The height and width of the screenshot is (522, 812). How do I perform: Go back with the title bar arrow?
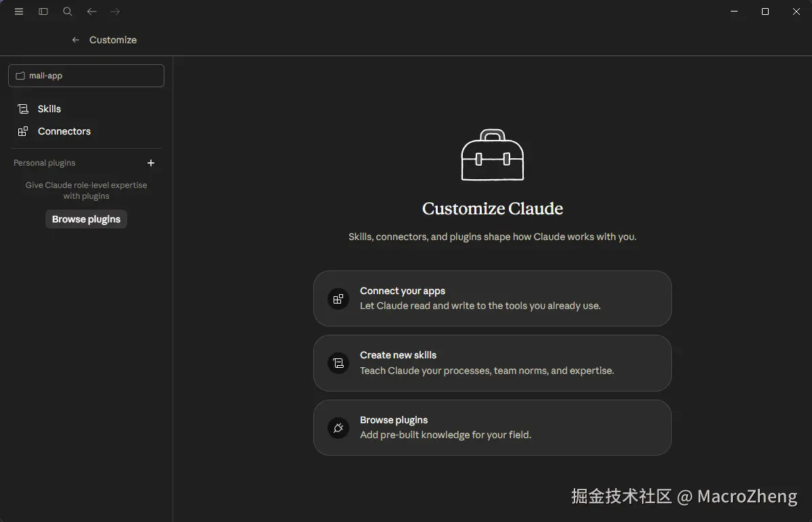[92, 11]
